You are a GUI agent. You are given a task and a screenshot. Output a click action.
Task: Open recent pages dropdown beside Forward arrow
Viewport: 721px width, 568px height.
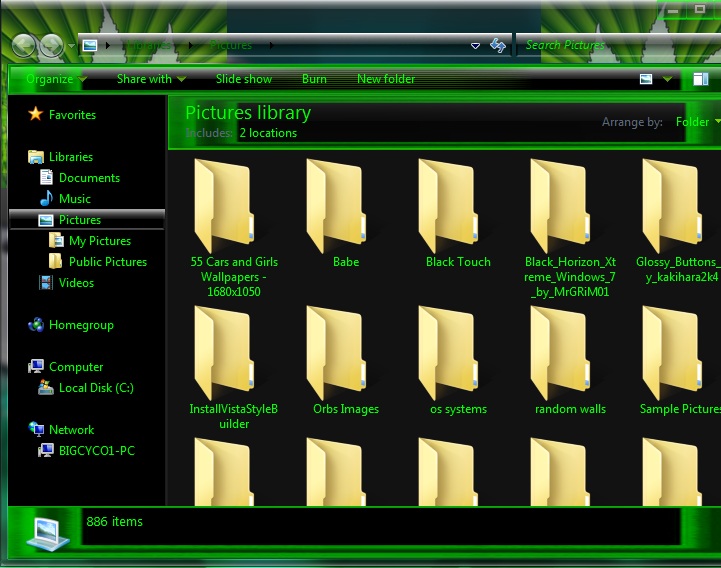(x=71, y=46)
